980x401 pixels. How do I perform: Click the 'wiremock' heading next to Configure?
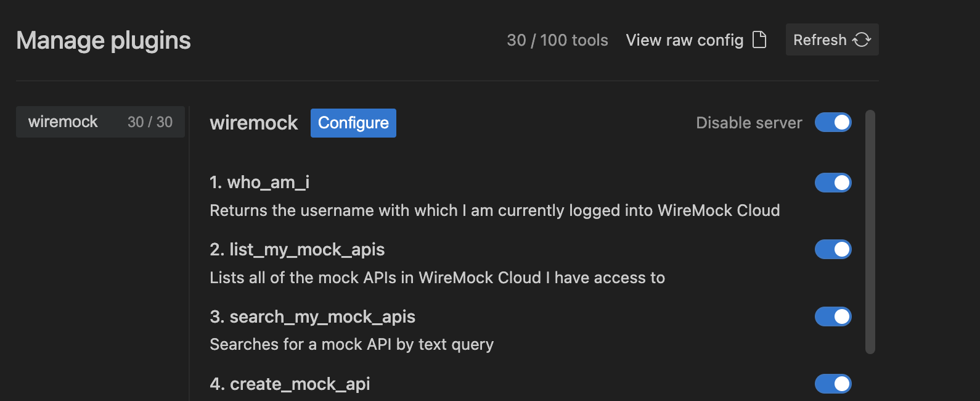point(254,123)
